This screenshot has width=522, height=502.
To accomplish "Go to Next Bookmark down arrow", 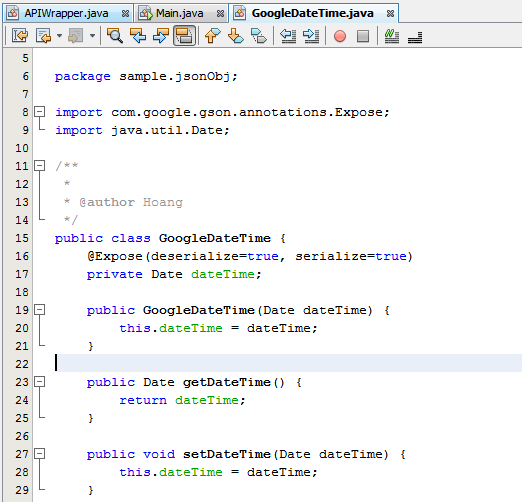I will (x=236, y=35).
